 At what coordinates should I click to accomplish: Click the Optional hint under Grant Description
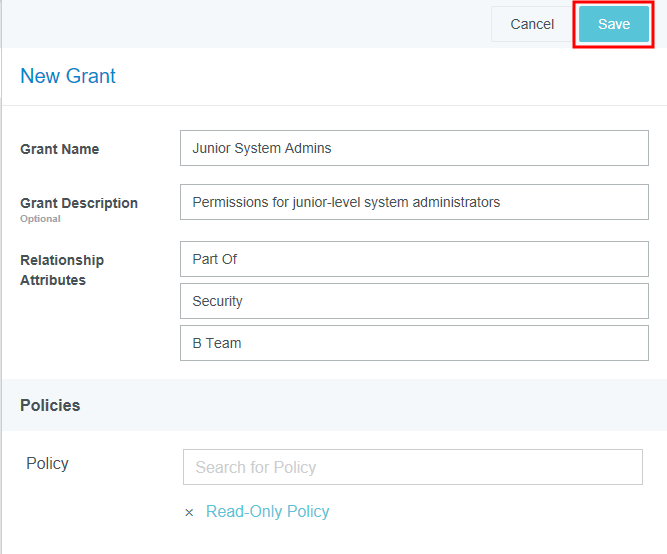click(40, 219)
